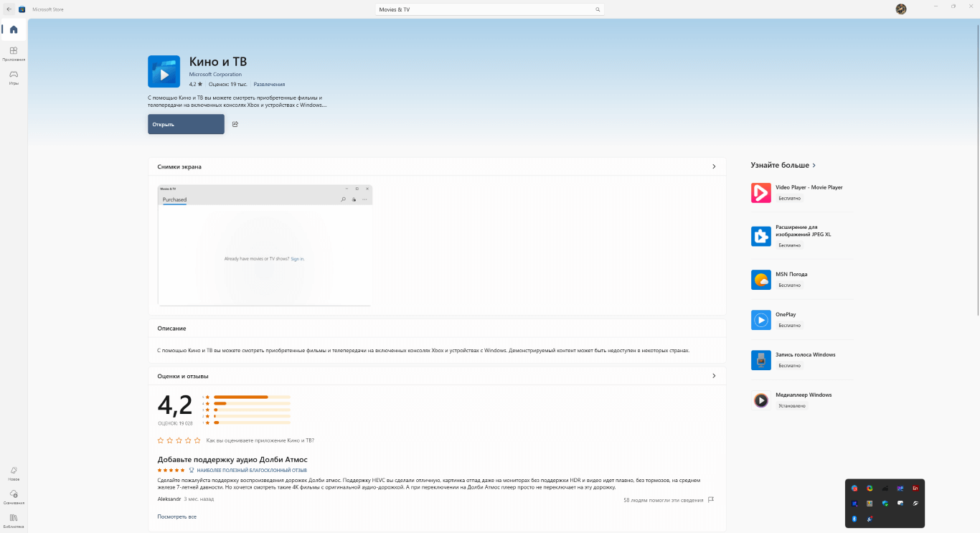Click the Movies & TV search field

(481, 9)
